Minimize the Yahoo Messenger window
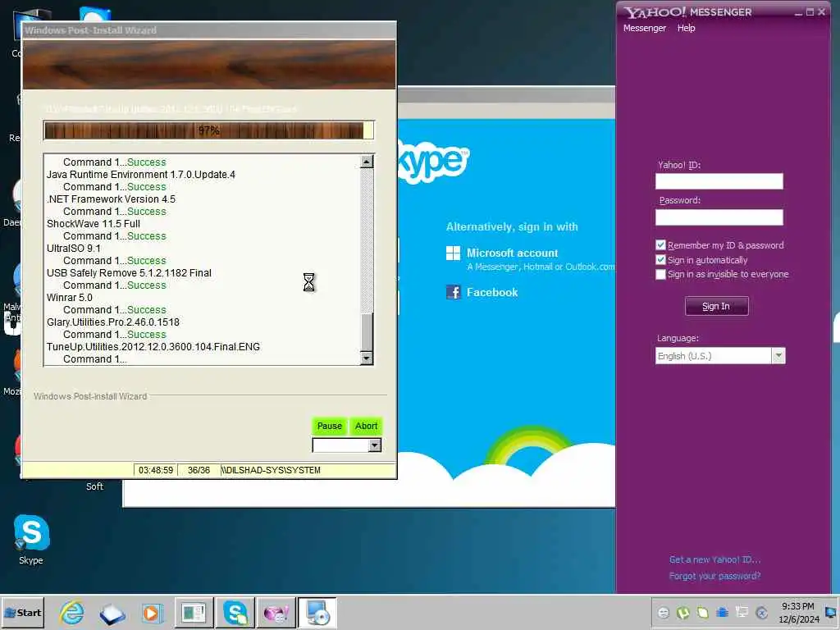Viewport: 840px width, 630px height. coord(798,11)
